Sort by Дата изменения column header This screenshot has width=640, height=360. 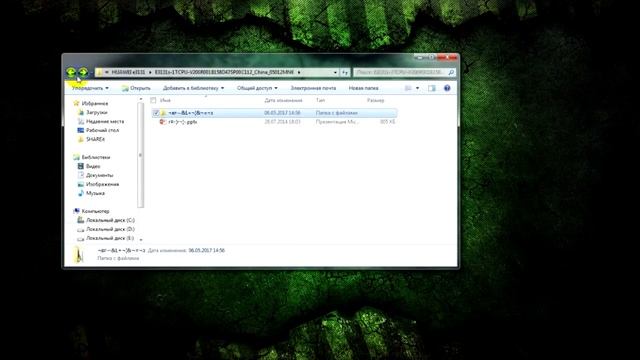click(x=283, y=100)
